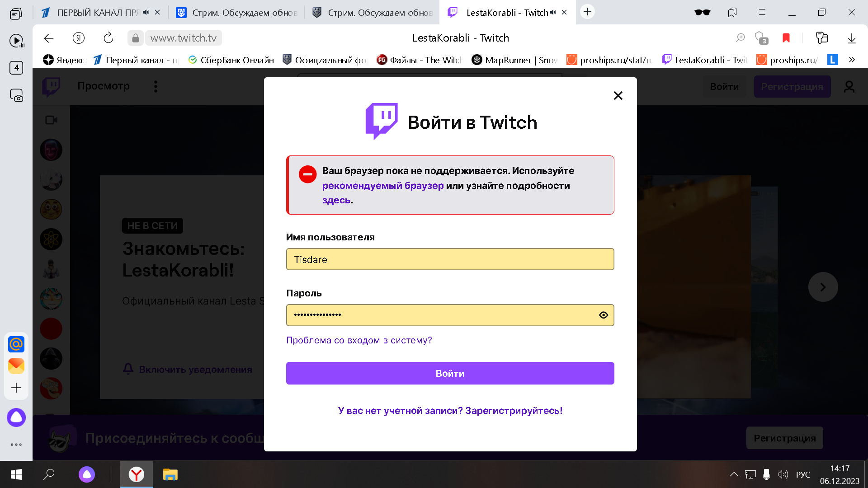
Task: Switch to ПЕРВЫЙ КАНАЛ browser tab
Action: [98, 13]
